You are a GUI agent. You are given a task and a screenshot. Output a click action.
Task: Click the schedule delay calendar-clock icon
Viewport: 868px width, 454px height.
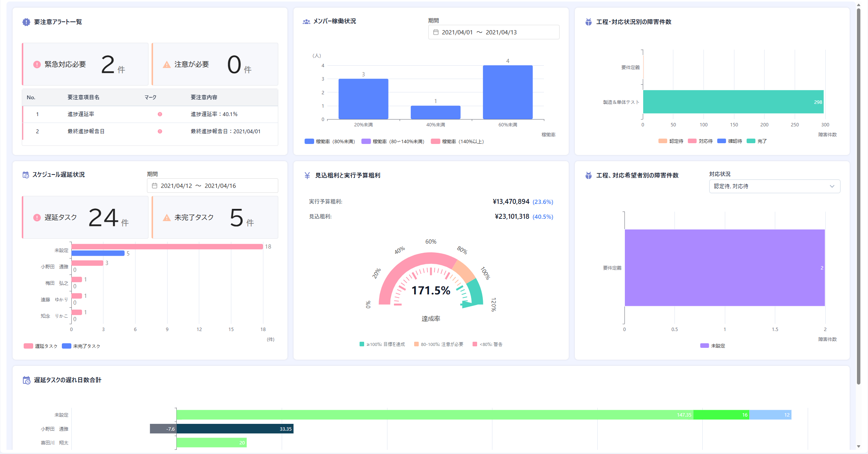coord(26,175)
